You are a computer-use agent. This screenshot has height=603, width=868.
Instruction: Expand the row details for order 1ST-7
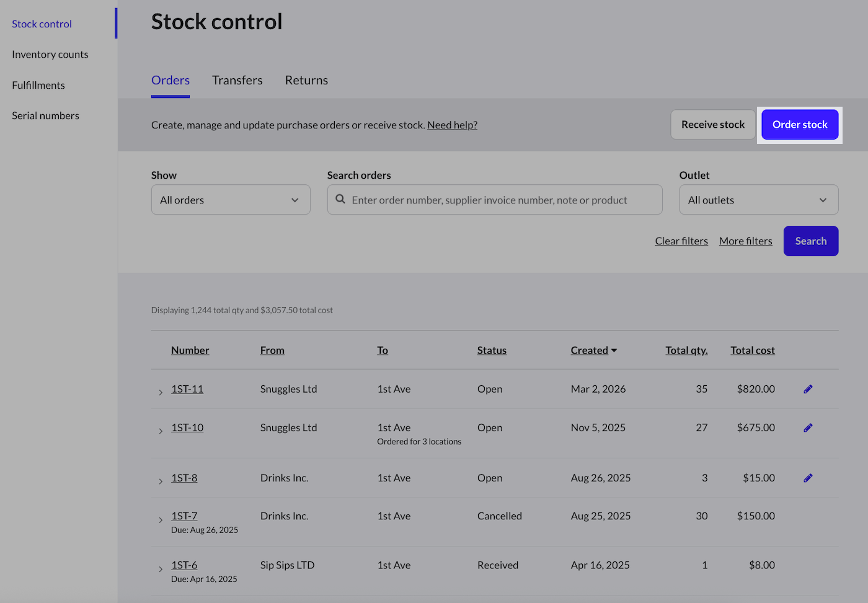coord(161,520)
